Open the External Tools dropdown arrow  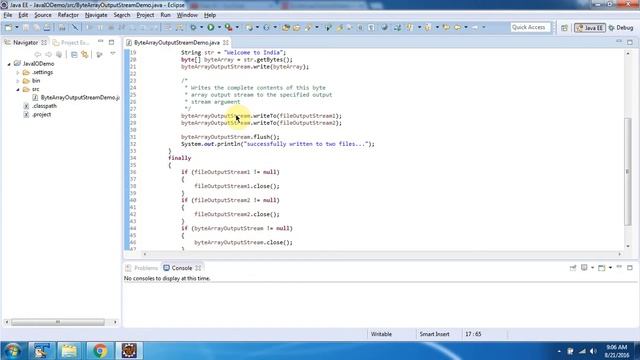click(x=237, y=27)
